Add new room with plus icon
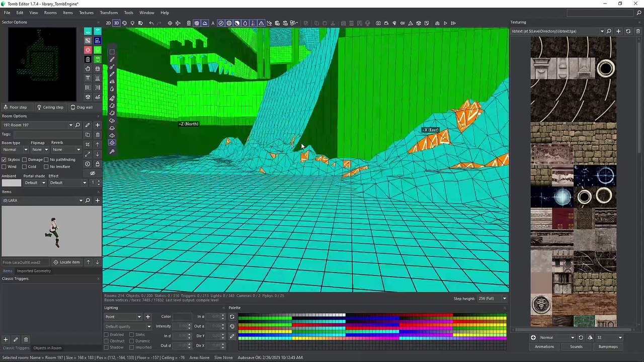The width and height of the screenshot is (644, 362). 98,125
